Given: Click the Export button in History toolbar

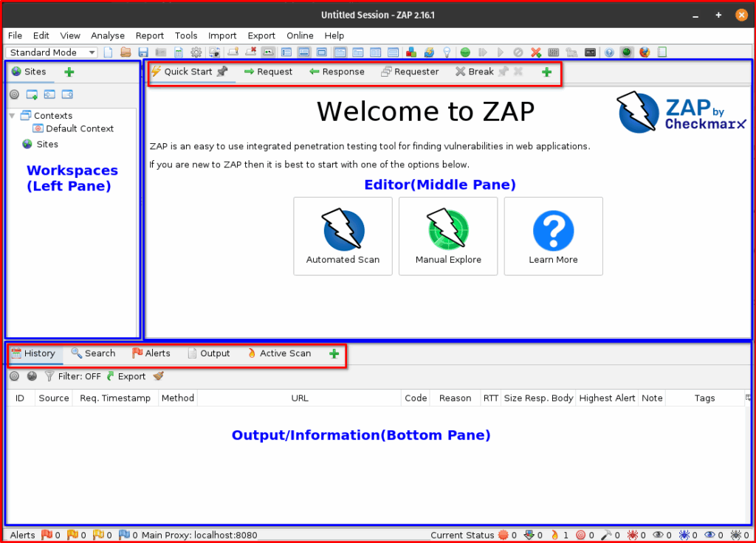Looking at the screenshot, I should 126,376.
